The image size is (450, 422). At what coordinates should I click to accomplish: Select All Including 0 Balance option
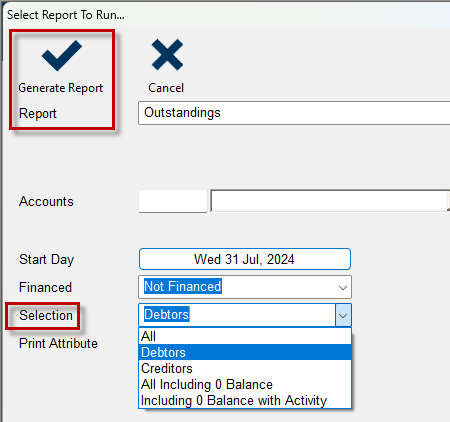pos(245,384)
